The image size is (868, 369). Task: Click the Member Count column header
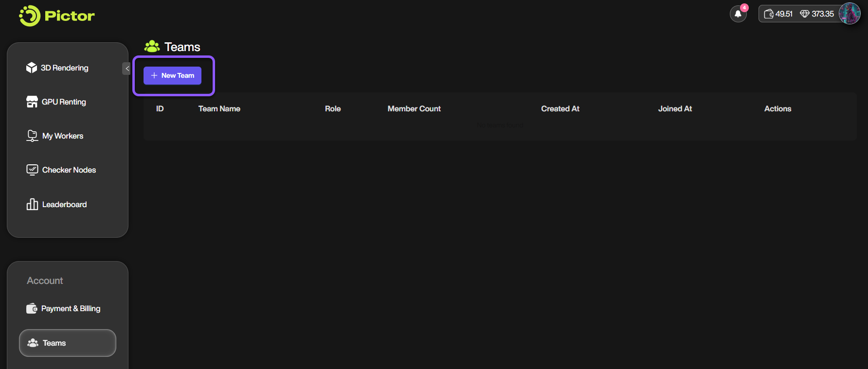click(414, 109)
